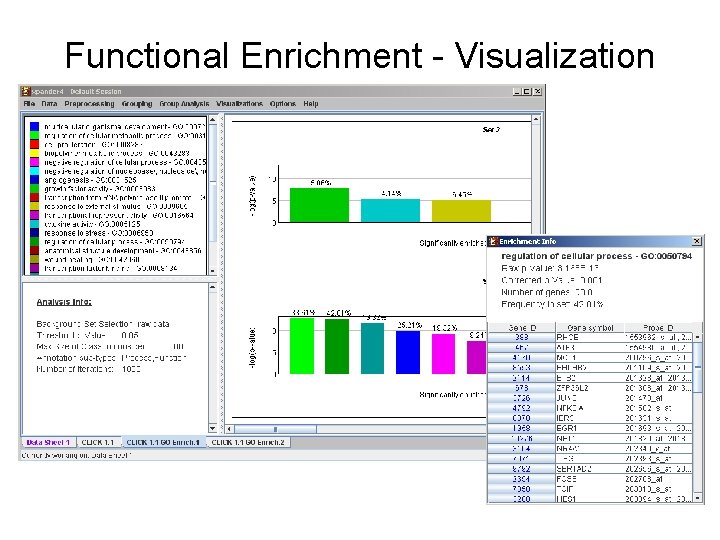
Task: Close the Expander4 main window
Action: pyautogui.click(x=537, y=91)
